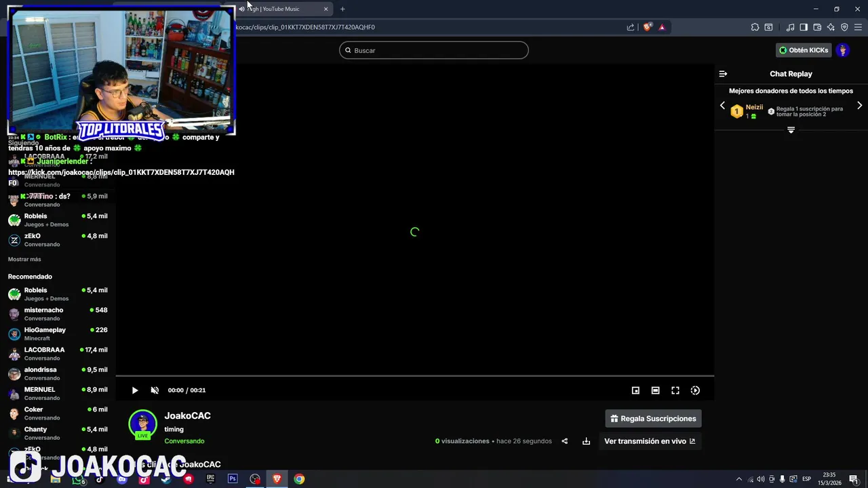Open Google Chrome from the taskbar
Viewport: 868px width, 488px height.
(x=299, y=479)
